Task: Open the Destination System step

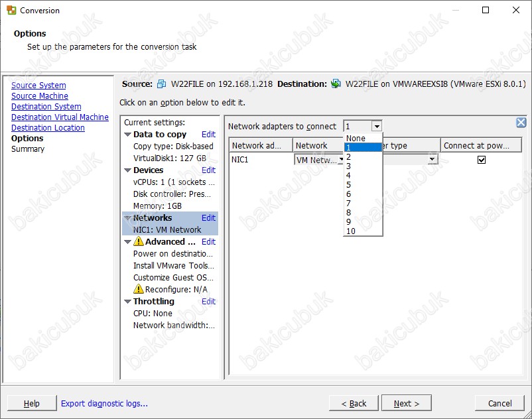Action: click(46, 107)
